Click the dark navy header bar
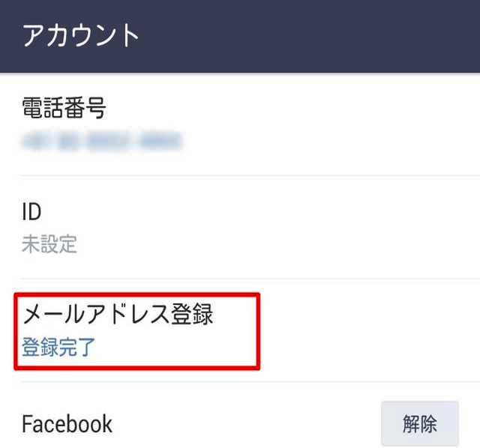 pos(240,37)
